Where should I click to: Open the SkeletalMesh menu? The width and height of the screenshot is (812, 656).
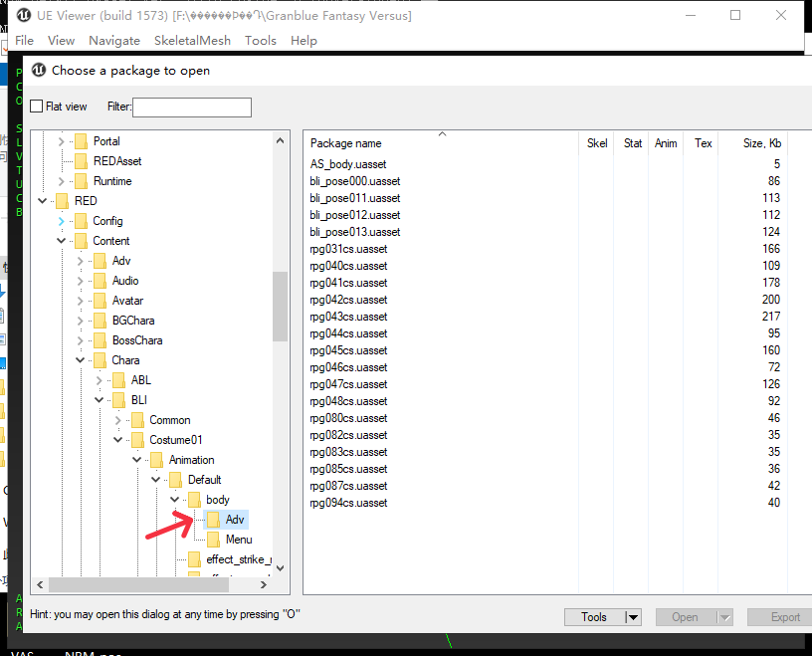192,41
